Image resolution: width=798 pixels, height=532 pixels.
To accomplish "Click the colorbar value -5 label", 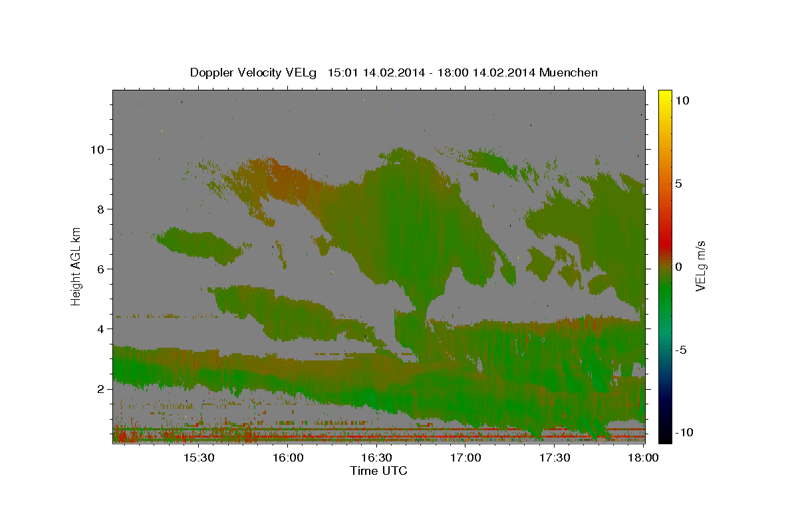I will pyautogui.click(x=681, y=350).
